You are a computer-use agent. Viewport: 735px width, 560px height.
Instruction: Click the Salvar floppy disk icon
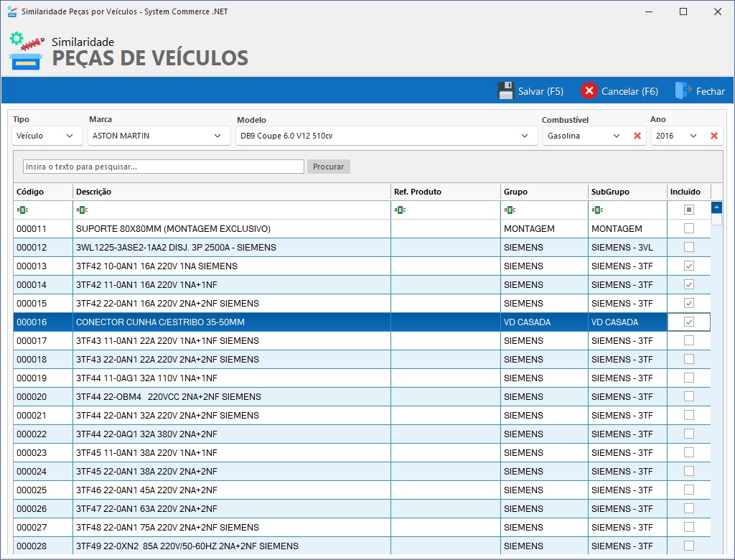pyautogui.click(x=506, y=91)
